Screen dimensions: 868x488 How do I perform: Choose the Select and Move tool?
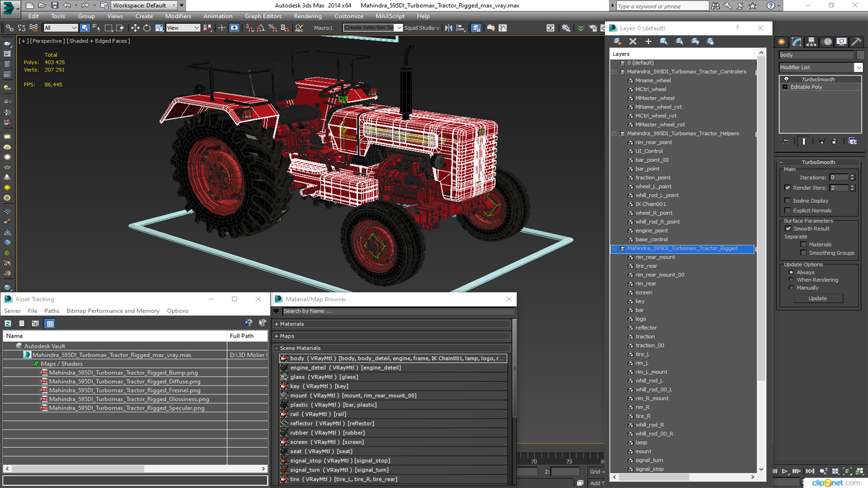tap(135, 28)
